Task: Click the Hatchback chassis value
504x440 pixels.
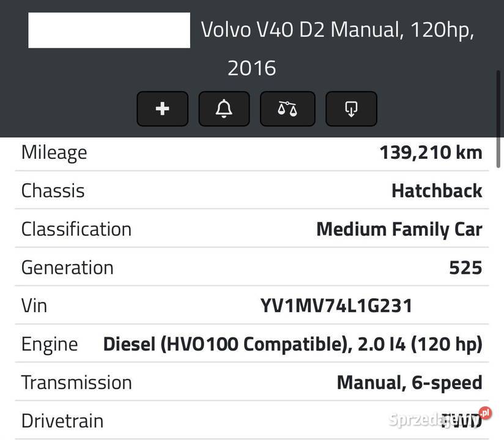Action: pos(436,190)
